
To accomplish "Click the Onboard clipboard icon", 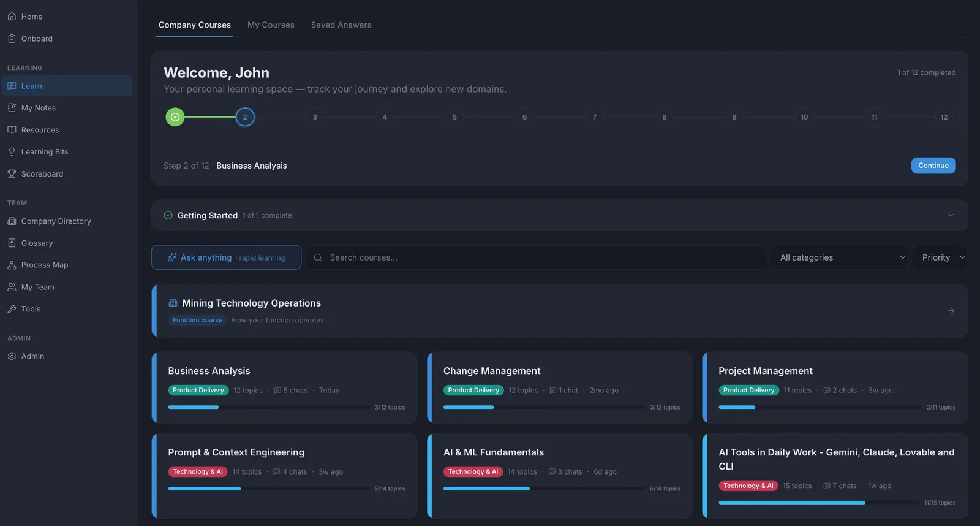I will pyautogui.click(x=12, y=39).
